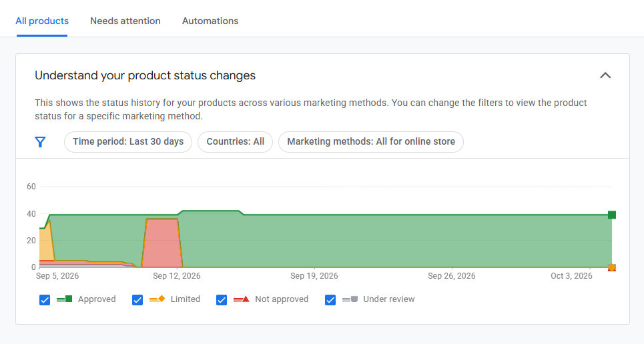Image resolution: width=644 pixels, height=344 pixels.
Task: Click the Sep 26, 2026 axis label
Action: point(451,276)
